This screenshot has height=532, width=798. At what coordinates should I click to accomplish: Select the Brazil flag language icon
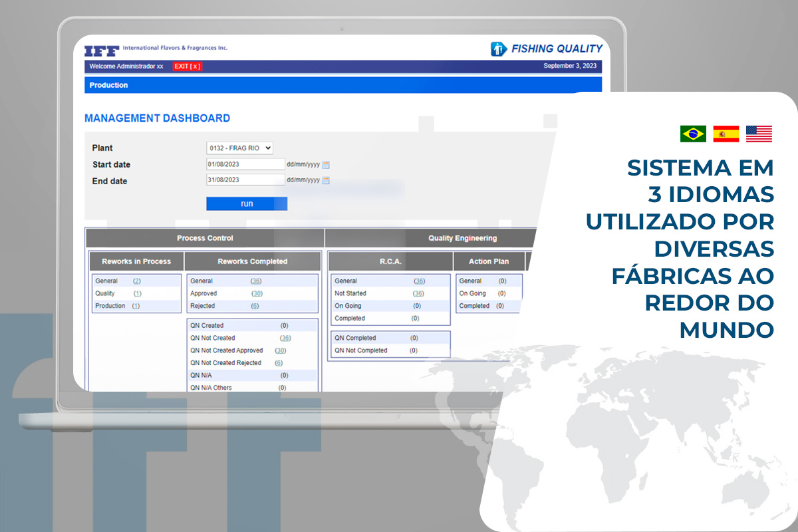pos(693,134)
